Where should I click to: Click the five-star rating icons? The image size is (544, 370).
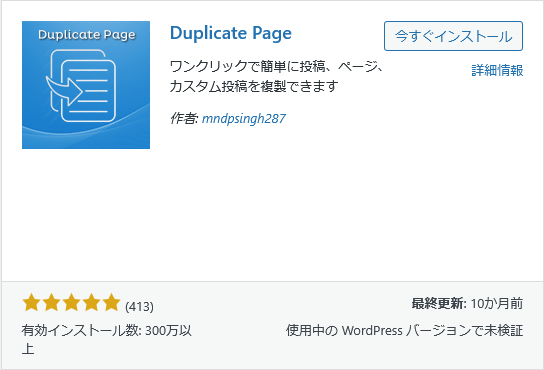(71, 302)
